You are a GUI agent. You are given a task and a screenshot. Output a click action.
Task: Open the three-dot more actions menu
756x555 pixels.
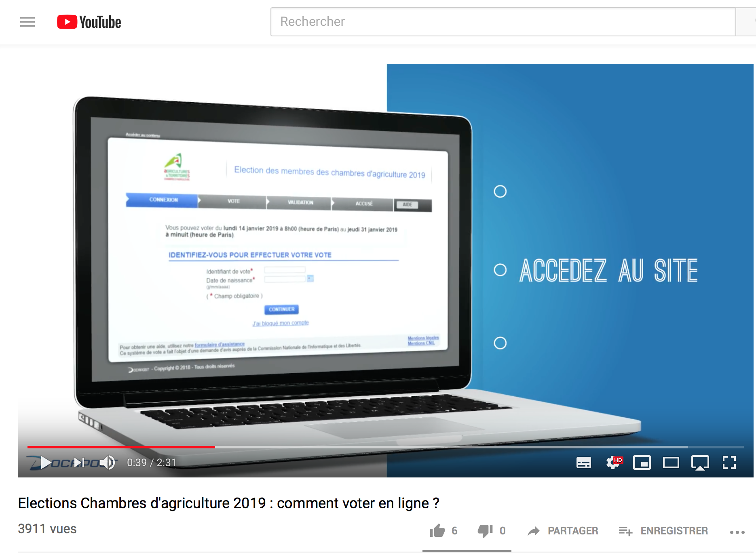[x=737, y=532]
